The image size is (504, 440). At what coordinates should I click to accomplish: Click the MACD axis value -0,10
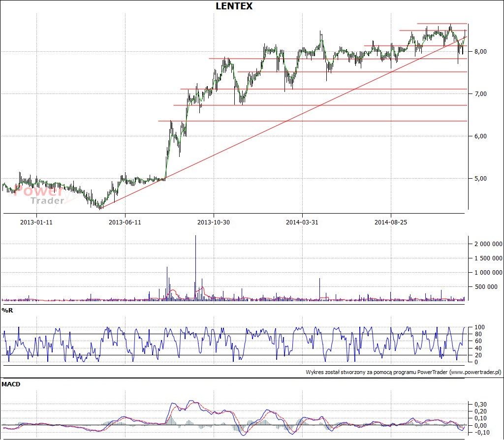click(x=481, y=433)
